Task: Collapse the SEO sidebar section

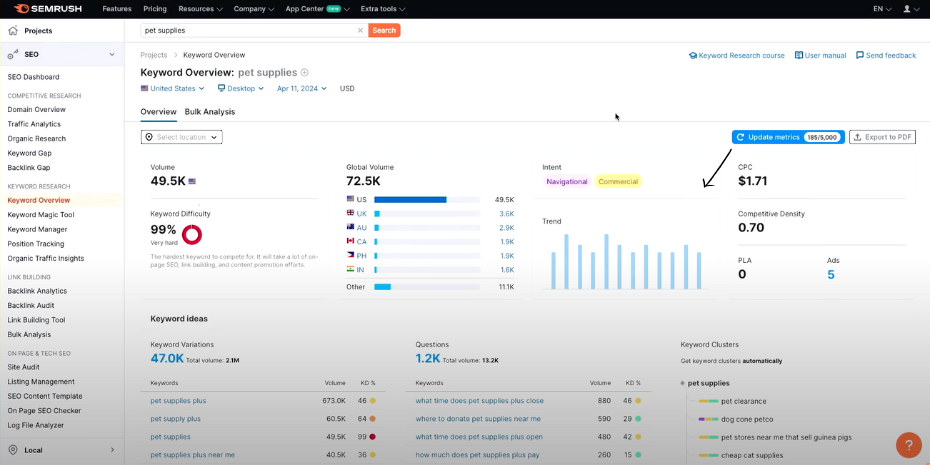Action: tap(111, 54)
